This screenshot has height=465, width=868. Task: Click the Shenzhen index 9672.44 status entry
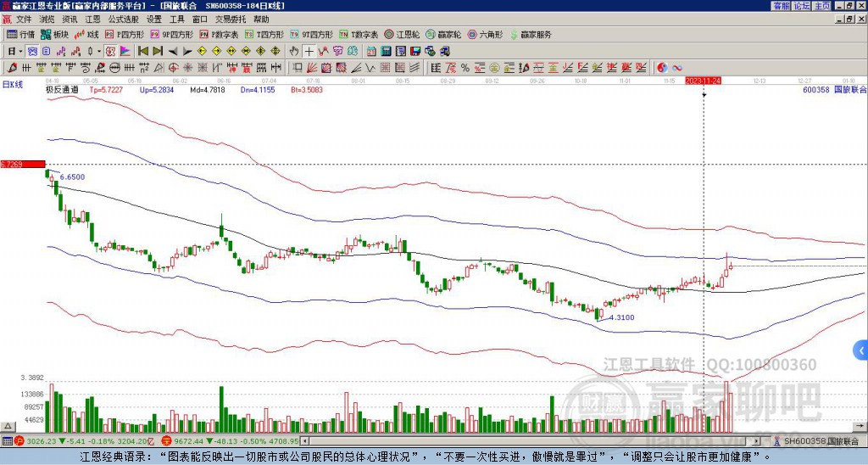tap(231, 441)
